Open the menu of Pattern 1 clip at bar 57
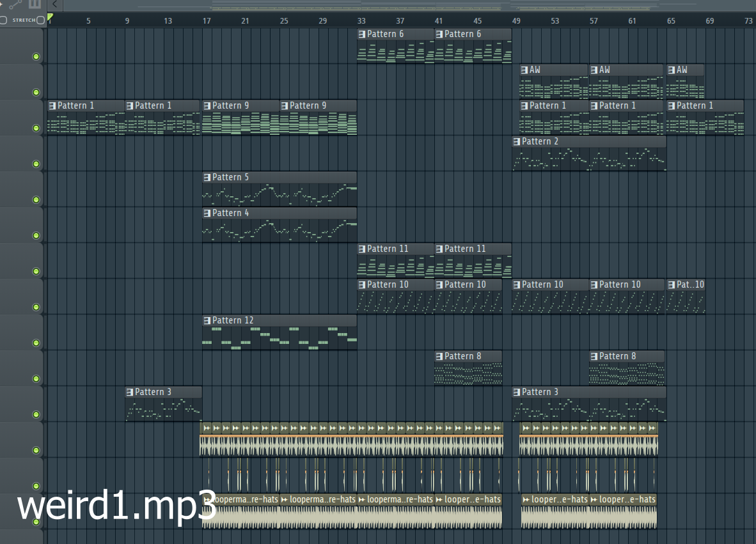This screenshot has height=544, width=756. (594, 105)
